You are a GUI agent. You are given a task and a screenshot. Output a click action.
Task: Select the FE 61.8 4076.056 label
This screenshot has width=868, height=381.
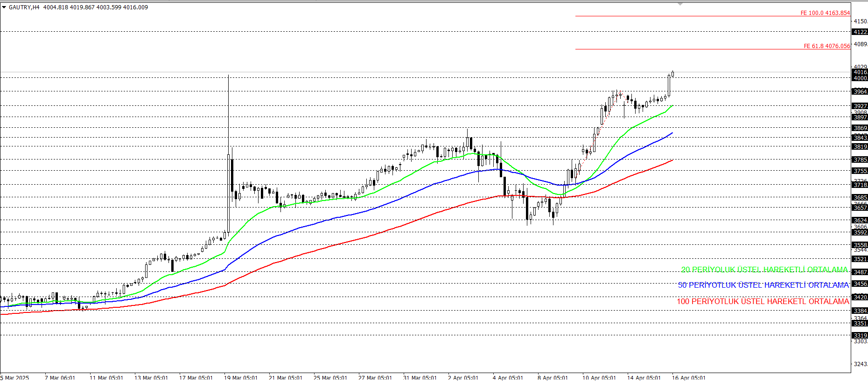(827, 46)
